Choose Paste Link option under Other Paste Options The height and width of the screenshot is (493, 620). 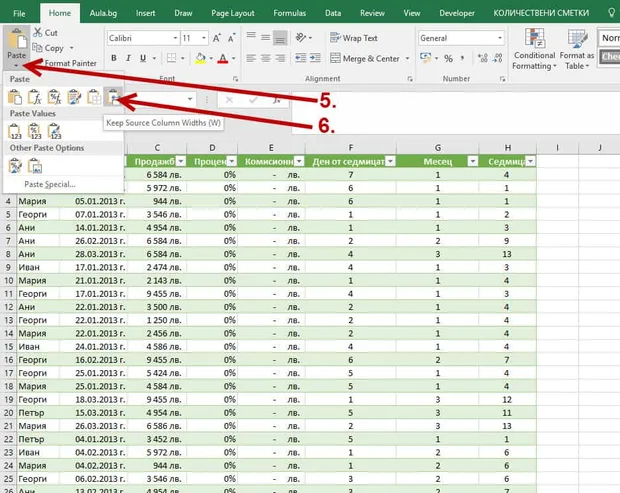tap(34, 166)
